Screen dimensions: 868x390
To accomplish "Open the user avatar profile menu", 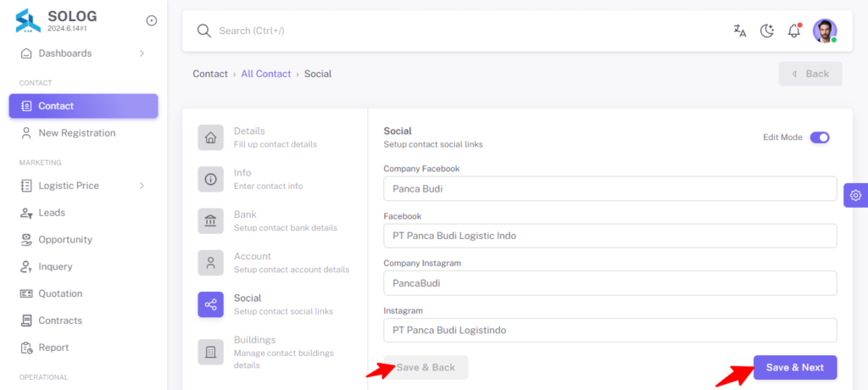I will click(825, 31).
